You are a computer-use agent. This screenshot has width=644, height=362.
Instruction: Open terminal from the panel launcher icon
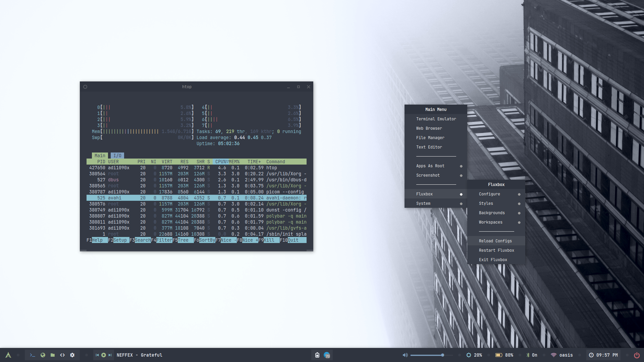33,355
